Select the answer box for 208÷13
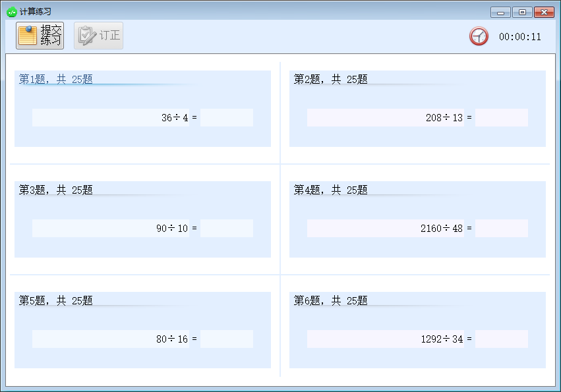 tap(501, 117)
